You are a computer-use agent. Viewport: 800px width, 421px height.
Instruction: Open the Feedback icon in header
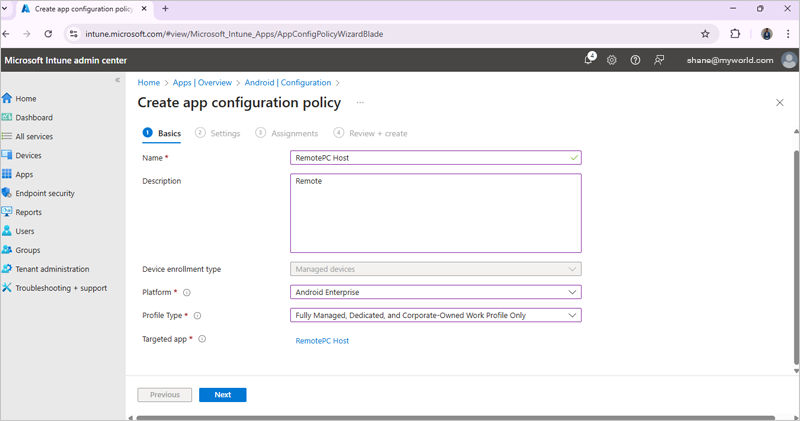coord(659,60)
